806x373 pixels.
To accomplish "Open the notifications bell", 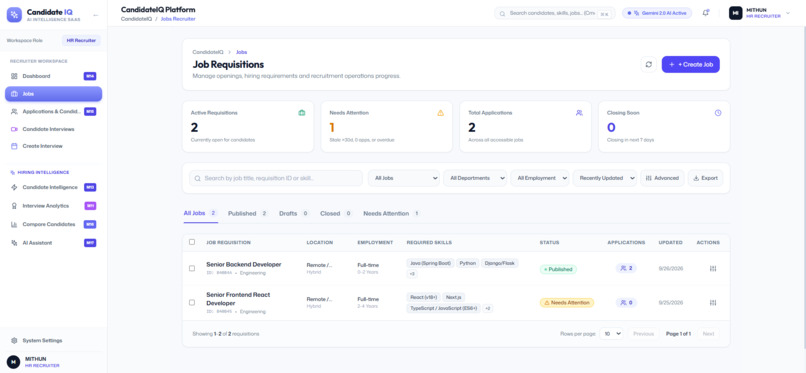I will [x=705, y=13].
